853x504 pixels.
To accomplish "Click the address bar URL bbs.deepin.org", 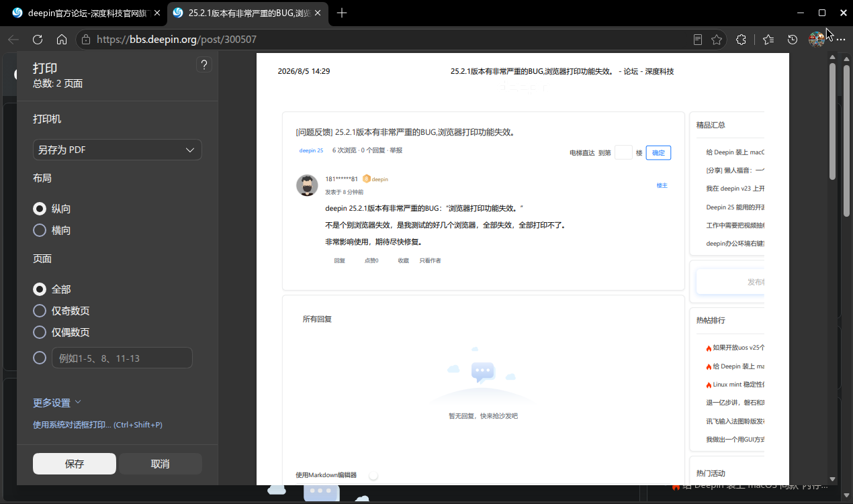I will point(177,40).
